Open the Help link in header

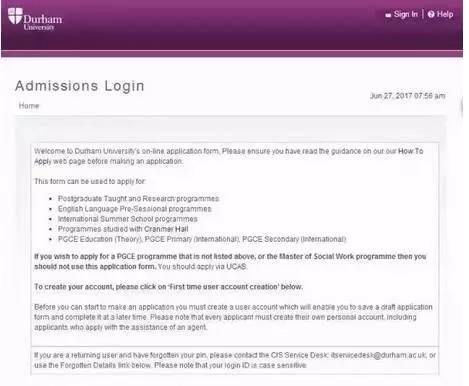[445, 14]
